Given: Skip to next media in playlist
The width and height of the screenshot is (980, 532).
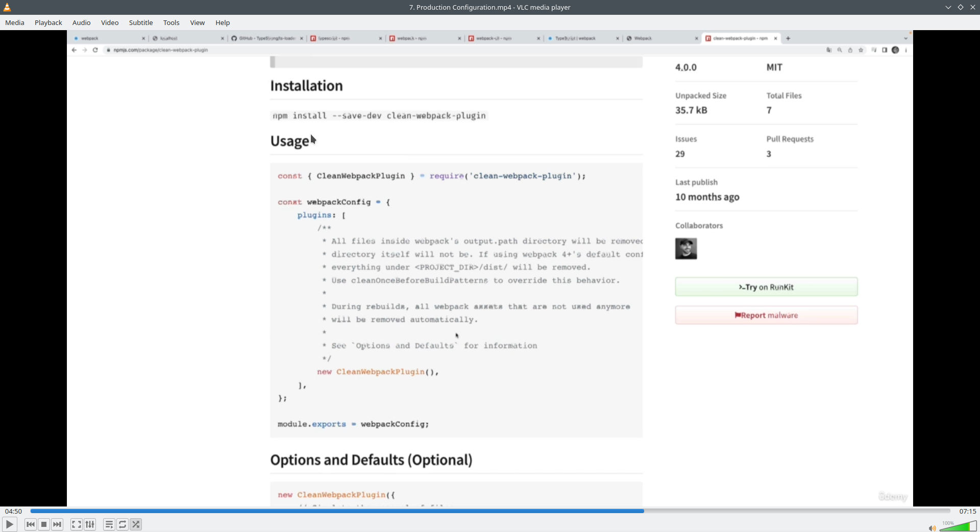Looking at the screenshot, I should 57,524.
